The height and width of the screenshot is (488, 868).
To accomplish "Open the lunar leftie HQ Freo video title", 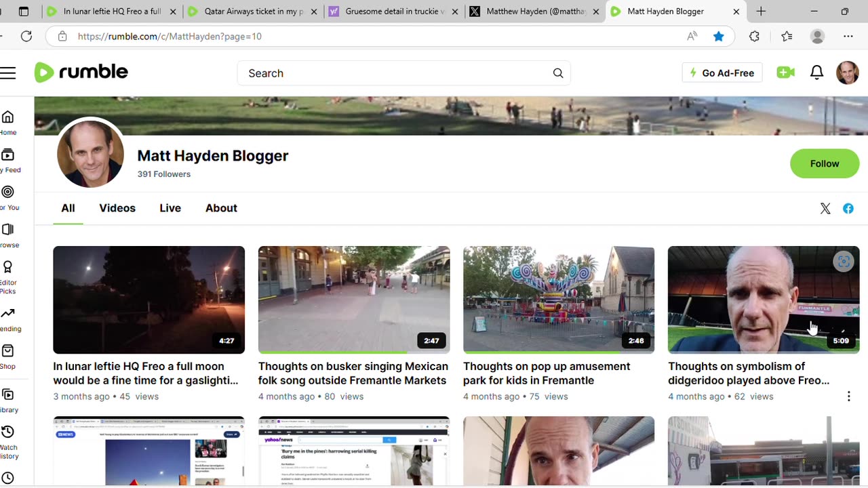I will point(146,373).
